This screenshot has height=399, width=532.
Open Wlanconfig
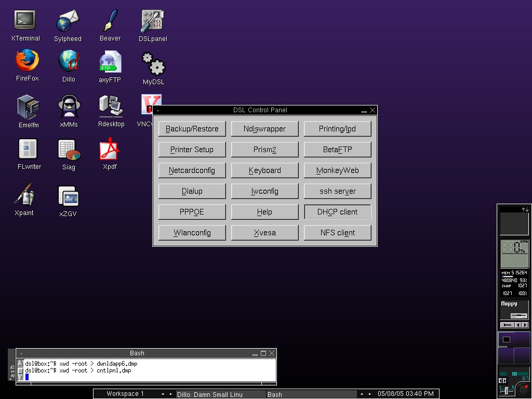192,233
